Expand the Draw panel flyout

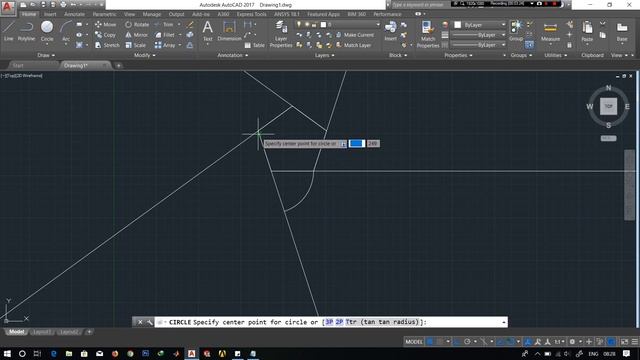tap(46, 55)
